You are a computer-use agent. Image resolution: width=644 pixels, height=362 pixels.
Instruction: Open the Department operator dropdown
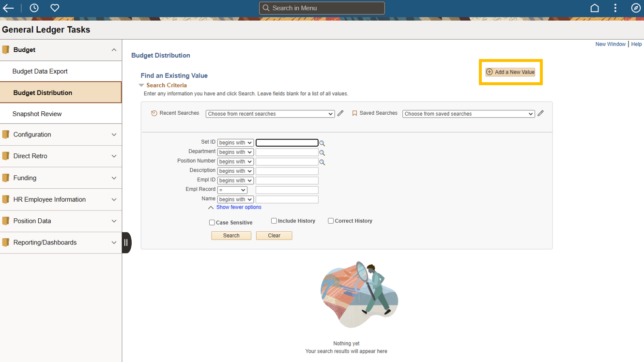coord(235,152)
